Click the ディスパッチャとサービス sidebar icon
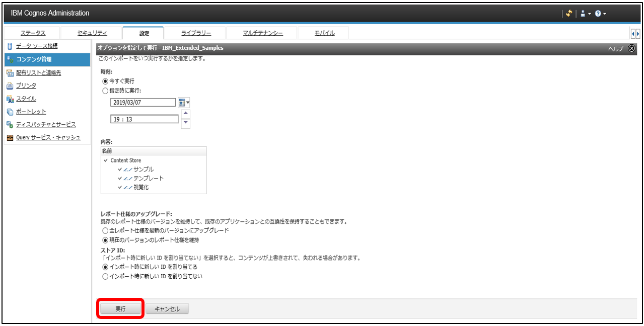The image size is (644, 326). 10,124
